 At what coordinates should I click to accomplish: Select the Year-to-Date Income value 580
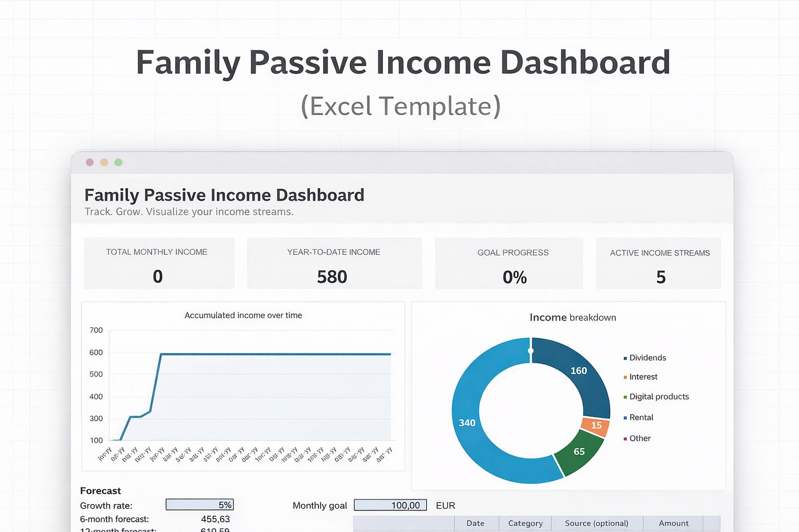[332, 277]
